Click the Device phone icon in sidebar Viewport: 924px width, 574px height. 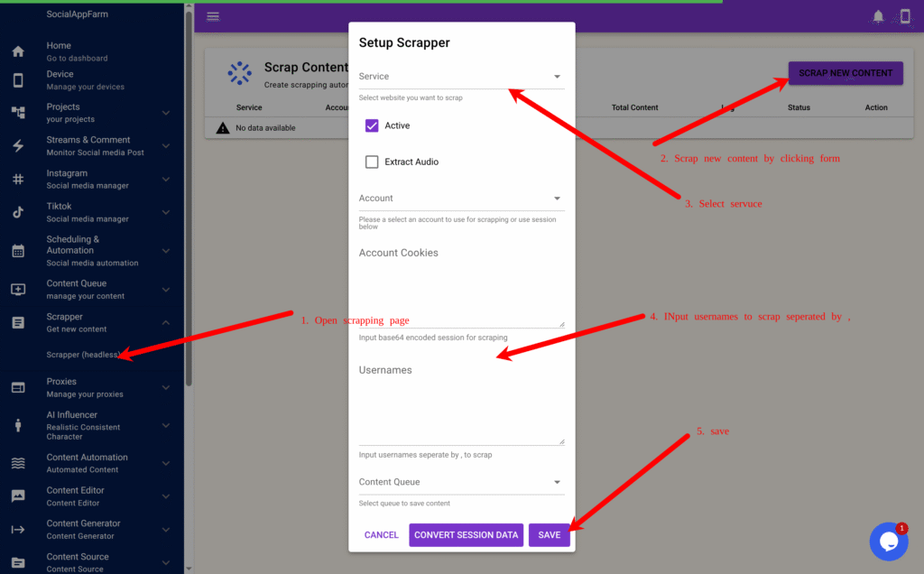click(x=18, y=80)
